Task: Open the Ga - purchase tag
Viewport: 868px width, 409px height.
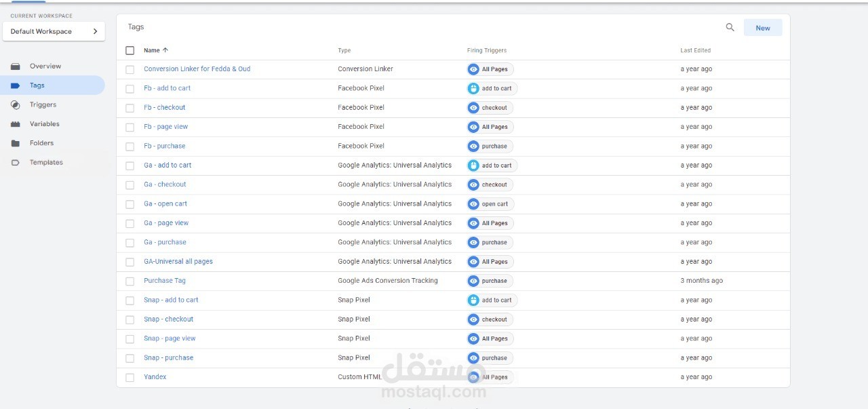Action: (x=165, y=242)
